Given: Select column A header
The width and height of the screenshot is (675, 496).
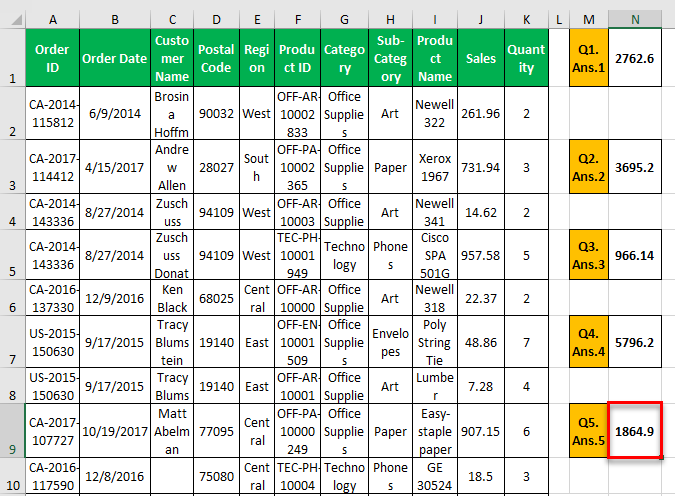Looking at the screenshot, I should (53, 20).
